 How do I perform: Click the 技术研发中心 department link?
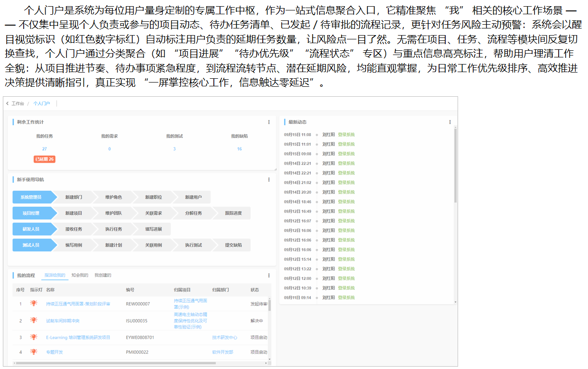pos(225,338)
